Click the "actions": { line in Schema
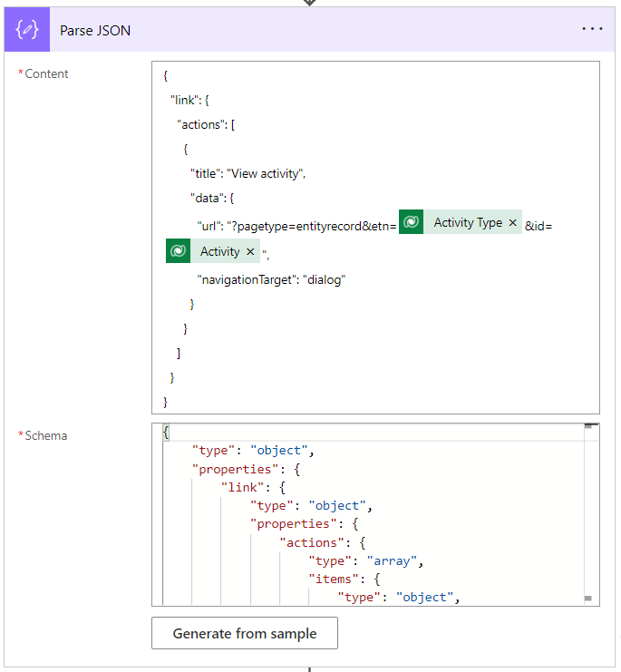The width and height of the screenshot is (621, 672). [x=322, y=542]
